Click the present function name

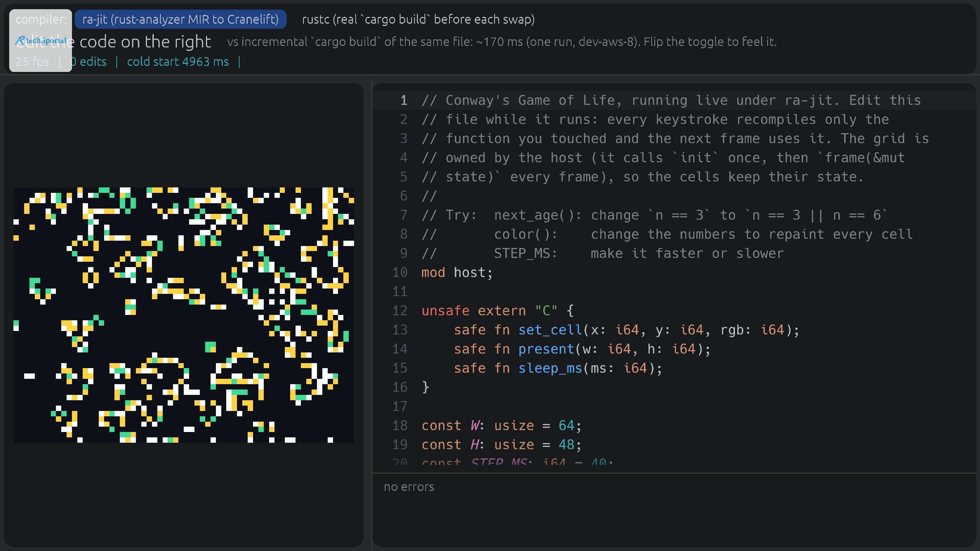[x=546, y=349]
